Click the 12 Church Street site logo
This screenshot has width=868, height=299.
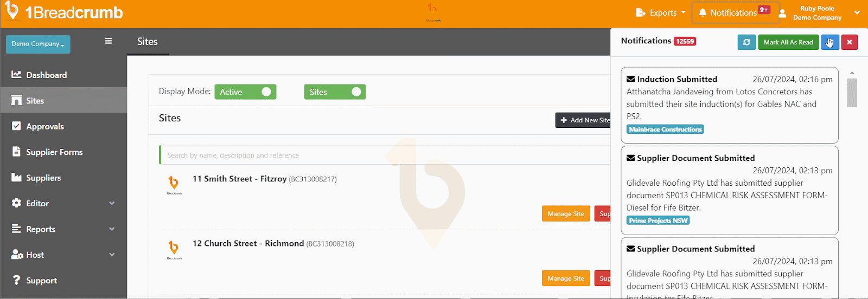pos(174,250)
